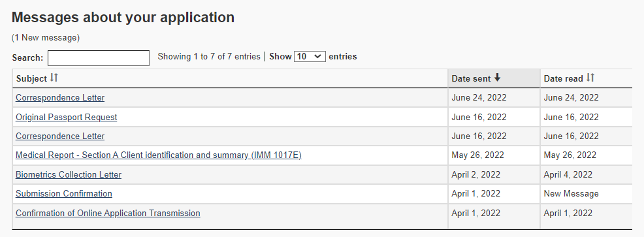Image resolution: width=644 pixels, height=237 pixels.
Task: Click the May 26, 2022 date read cell
Action: tap(587, 155)
